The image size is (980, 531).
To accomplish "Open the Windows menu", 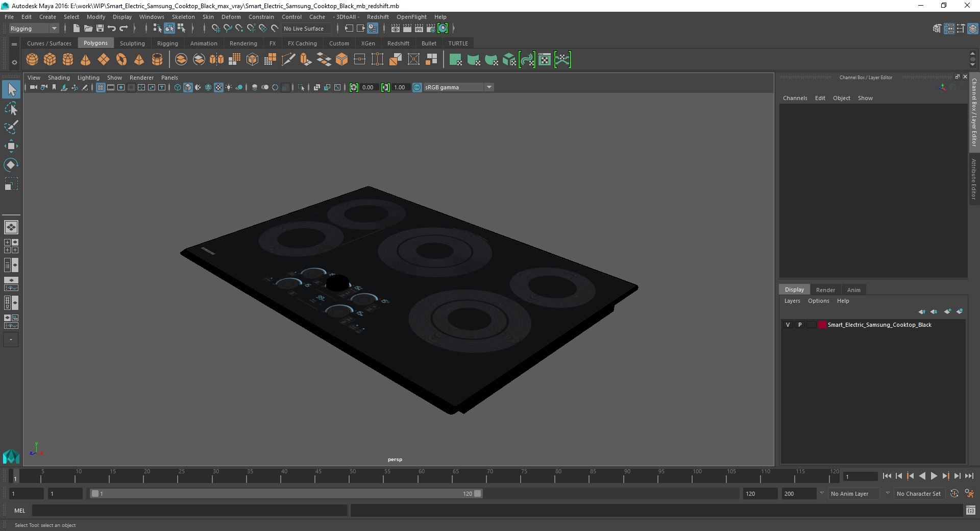I will [152, 17].
